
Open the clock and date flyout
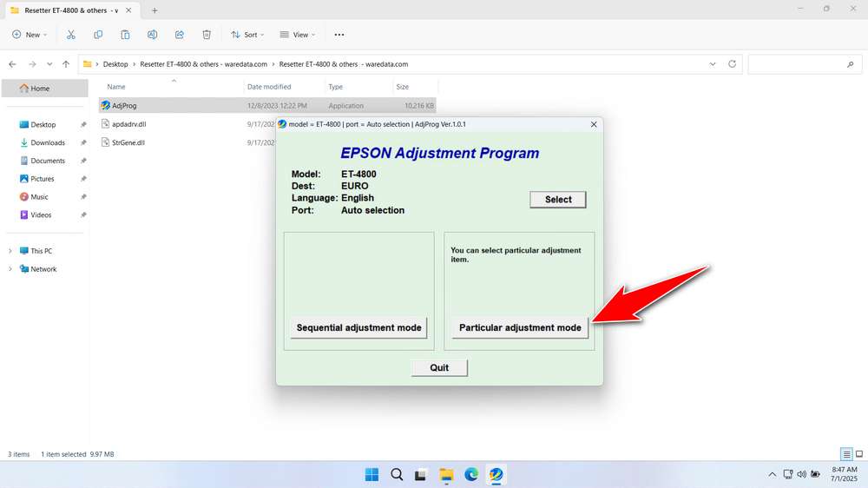tap(845, 474)
